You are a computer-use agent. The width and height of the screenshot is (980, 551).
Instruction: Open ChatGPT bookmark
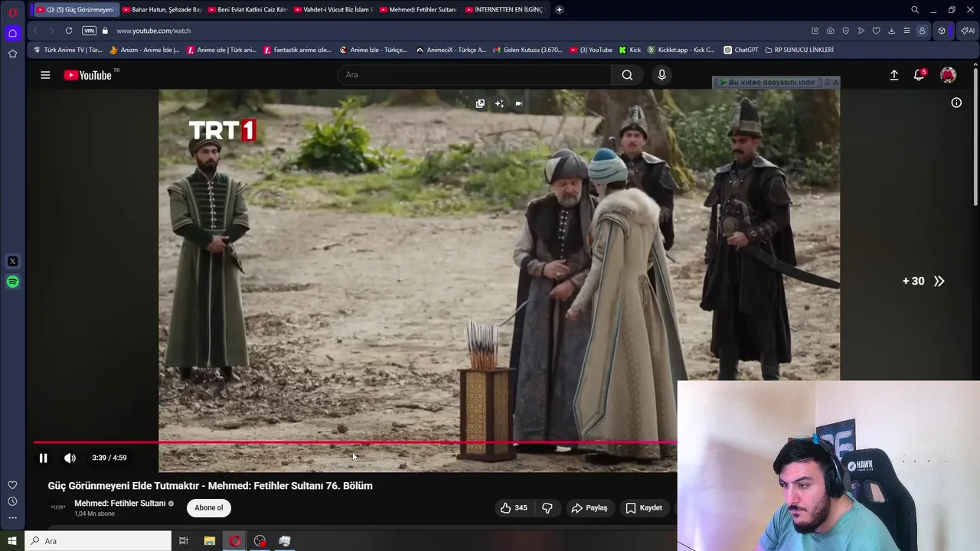[x=741, y=50]
